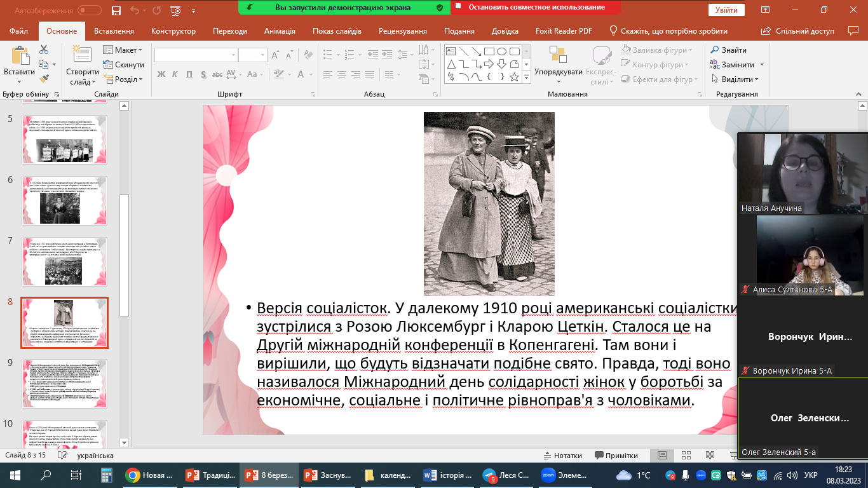Viewport: 868px width, 488px height.
Task: Open the Replace (Замінити) dropdown arrow
Action: [x=762, y=65]
